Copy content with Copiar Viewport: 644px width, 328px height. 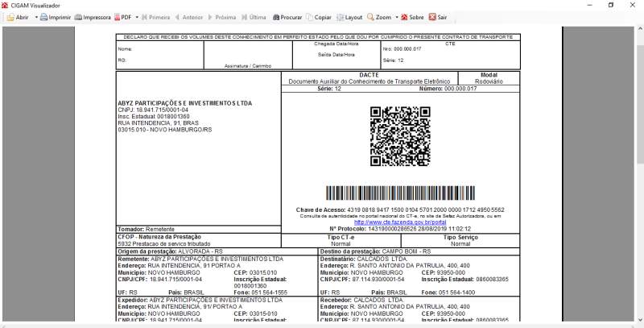click(319, 17)
